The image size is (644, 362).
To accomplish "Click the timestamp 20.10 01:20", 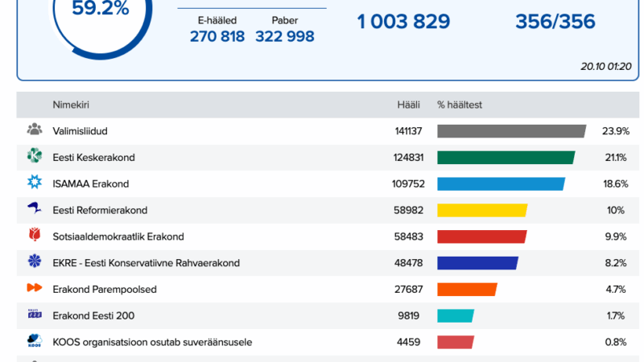I will (x=606, y=67).
